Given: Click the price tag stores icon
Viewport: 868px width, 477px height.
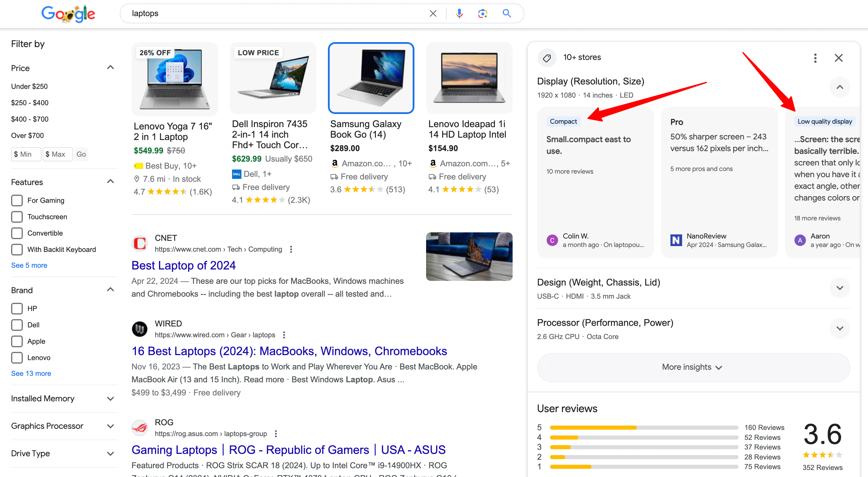Looking at the screenshot, I should (547, 58).
